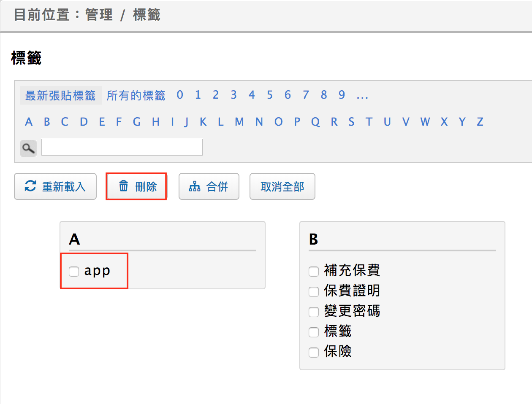Filter tags by letter A

click(29, 122)
